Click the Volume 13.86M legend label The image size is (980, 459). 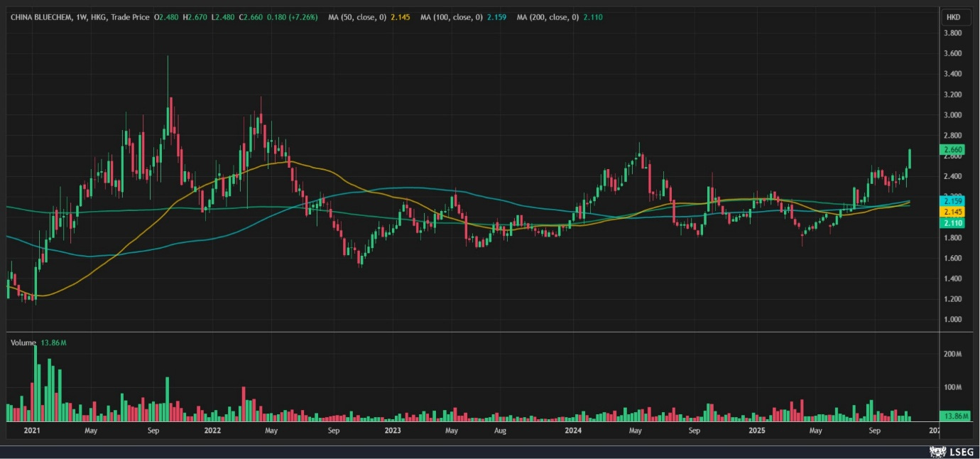pos(38,342)
